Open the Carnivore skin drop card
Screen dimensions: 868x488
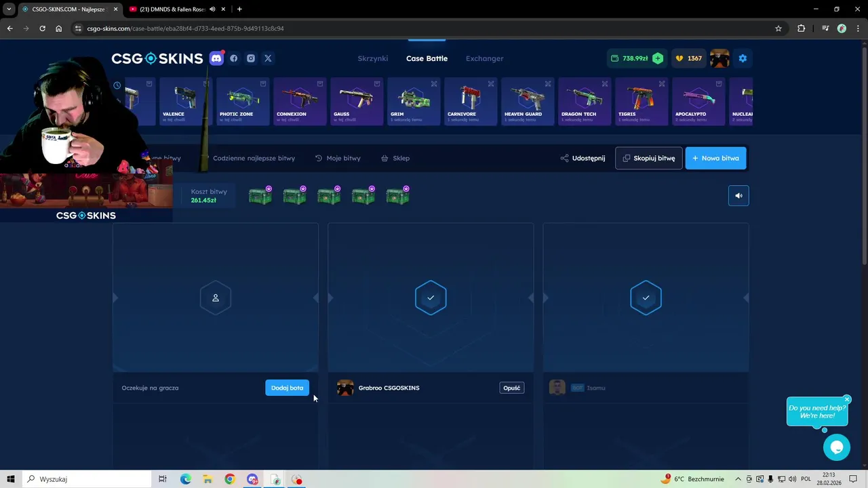click(x=470, y=102)
